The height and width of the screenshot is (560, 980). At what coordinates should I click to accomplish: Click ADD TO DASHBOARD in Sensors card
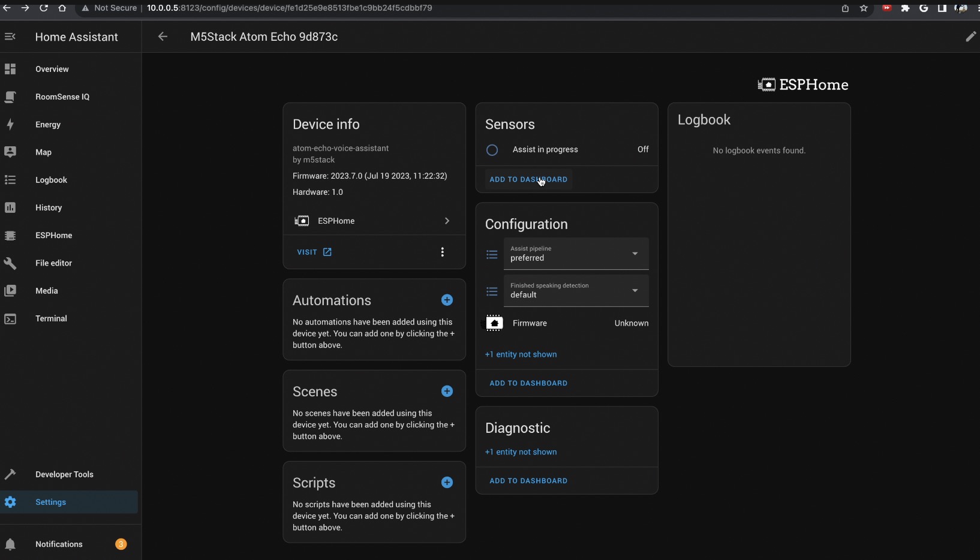click(x=528, y=179)
